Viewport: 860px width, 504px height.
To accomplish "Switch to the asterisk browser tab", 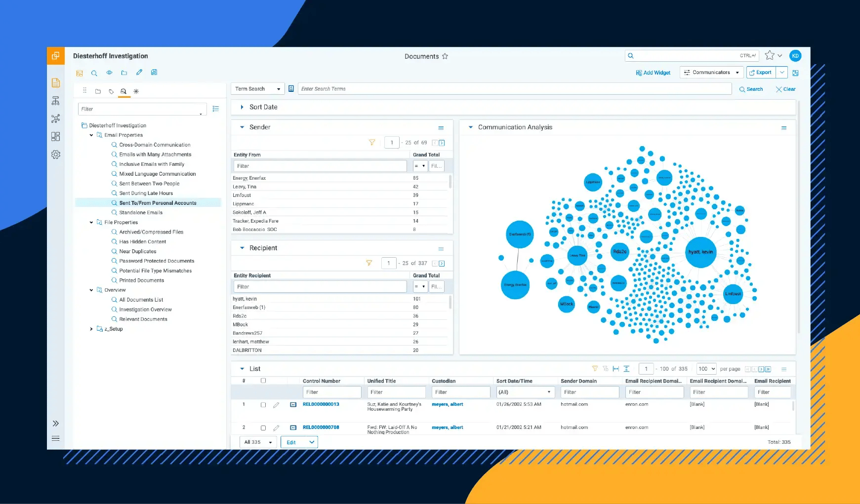I will click(x=136, y=91).
